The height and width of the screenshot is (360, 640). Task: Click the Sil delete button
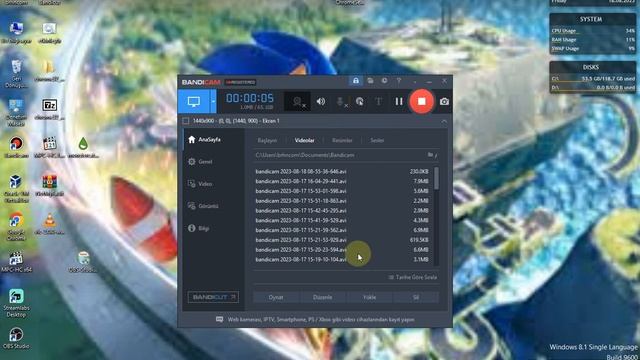tap(416, 297)
